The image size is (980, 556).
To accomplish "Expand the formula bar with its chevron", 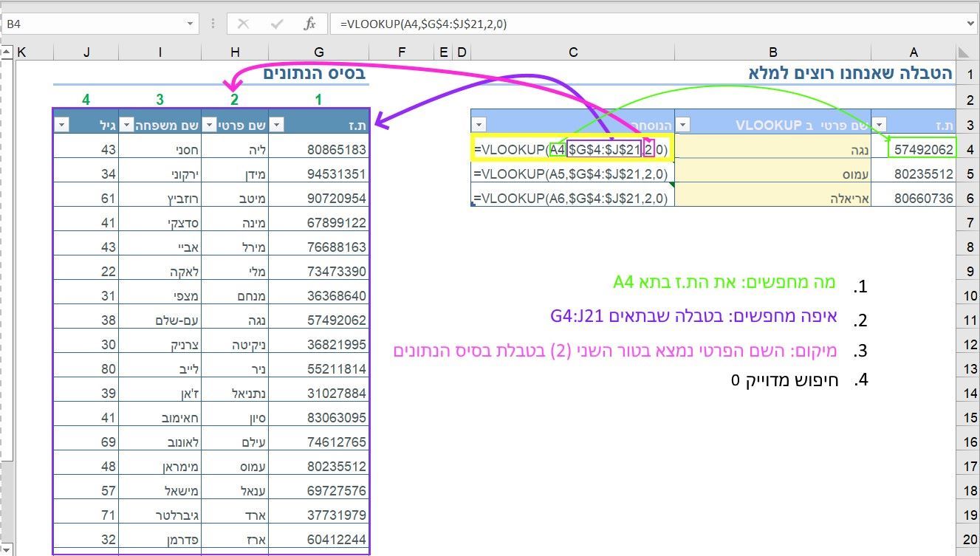I will pos(971,23).
